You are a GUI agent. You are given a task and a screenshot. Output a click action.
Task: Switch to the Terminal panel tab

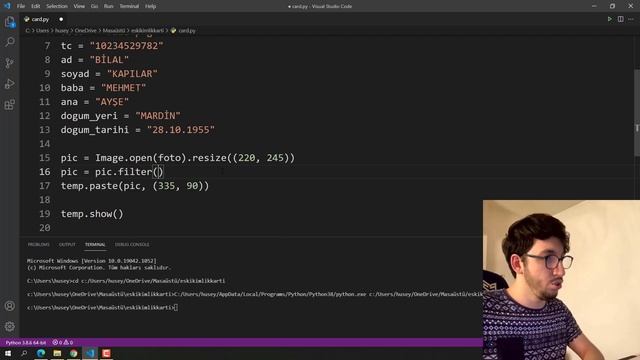coord(95,244)
